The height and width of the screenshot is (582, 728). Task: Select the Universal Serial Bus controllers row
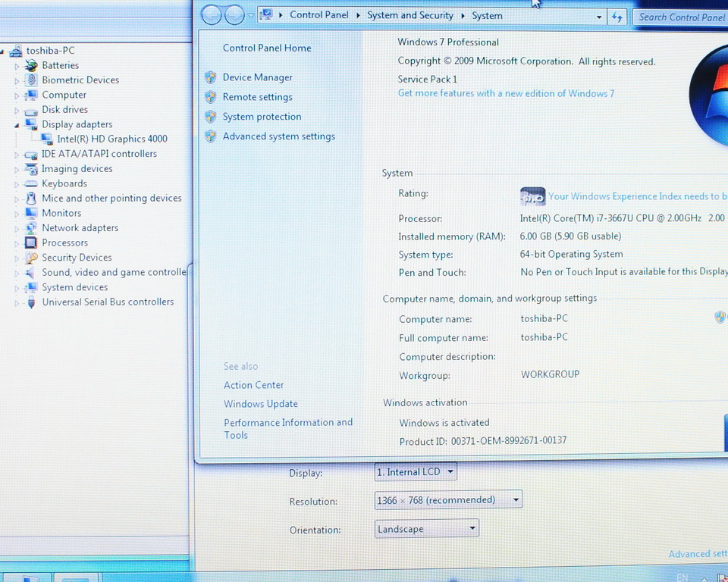[x=108, y=302]
